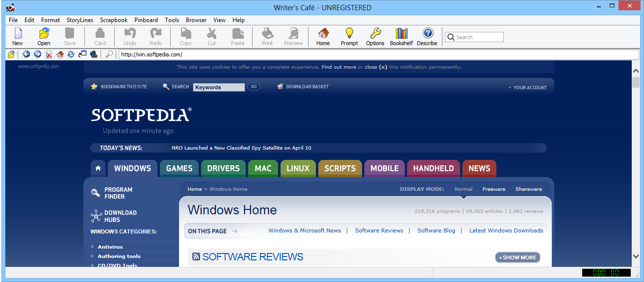Switch to the MOBILE tab

coord(385,168)
